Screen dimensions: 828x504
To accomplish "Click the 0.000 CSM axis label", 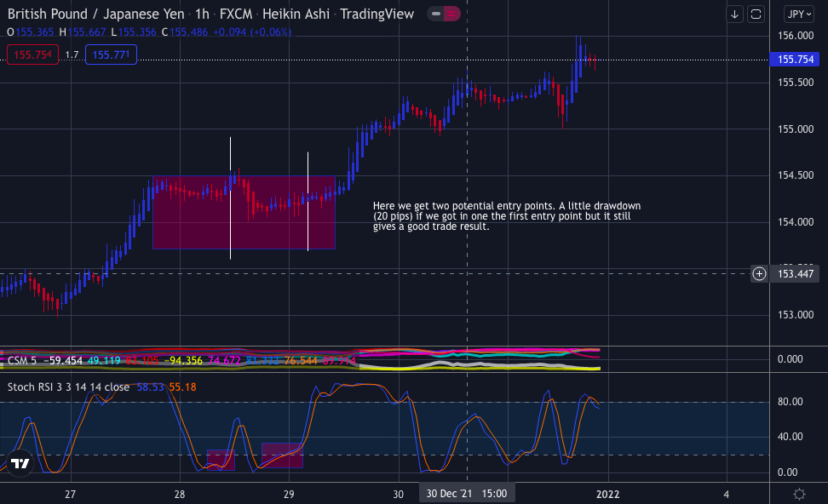I will pos(790,359).
